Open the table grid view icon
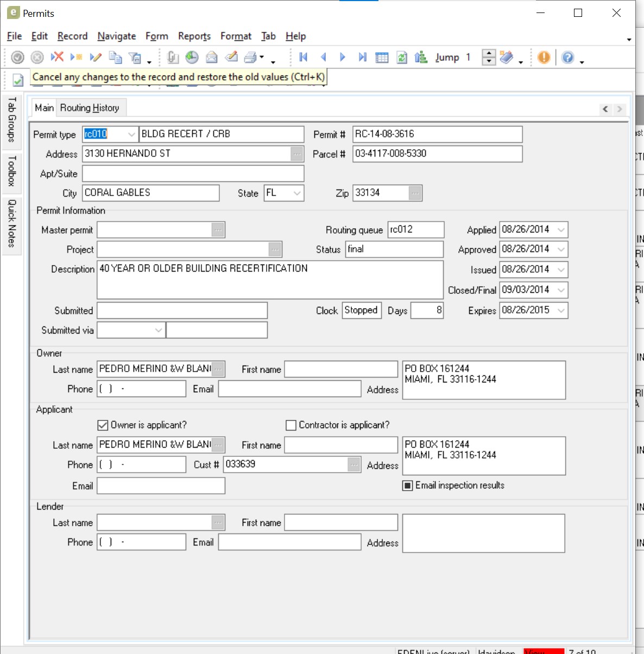 (x=382, y=57)
